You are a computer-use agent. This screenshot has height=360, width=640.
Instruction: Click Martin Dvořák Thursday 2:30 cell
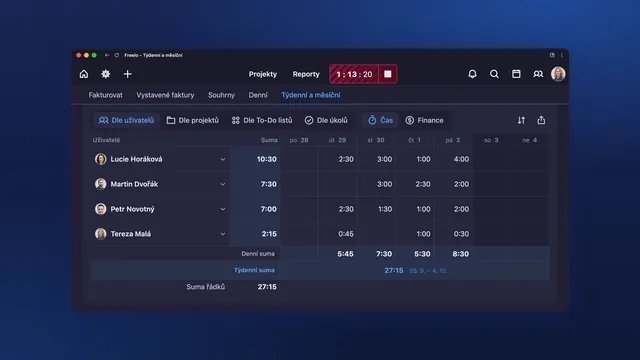(x=423, y=184)
